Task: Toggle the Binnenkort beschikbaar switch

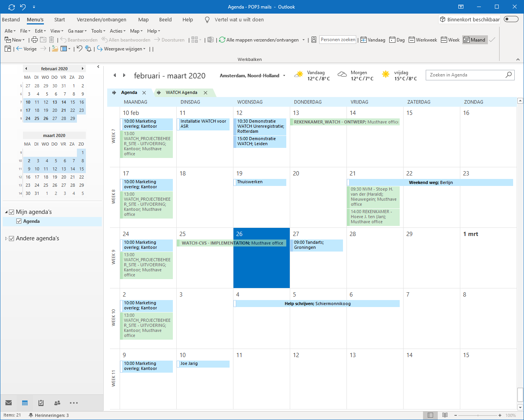Action: point(511,19)
